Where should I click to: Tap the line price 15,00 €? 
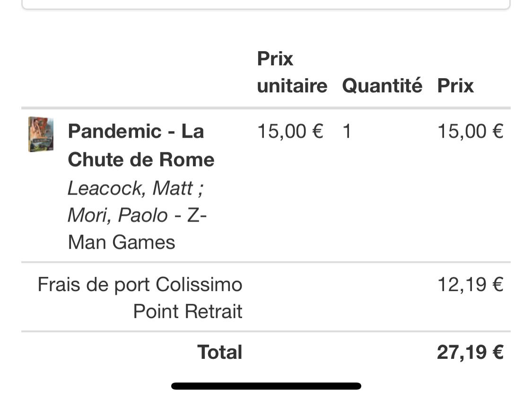click(471, 131)
